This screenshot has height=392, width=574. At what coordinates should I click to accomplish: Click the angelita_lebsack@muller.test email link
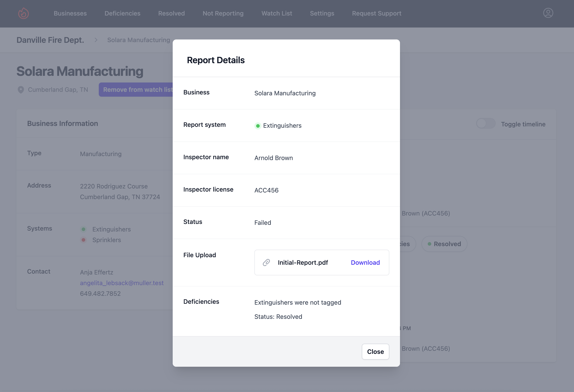tap(122, 283)
